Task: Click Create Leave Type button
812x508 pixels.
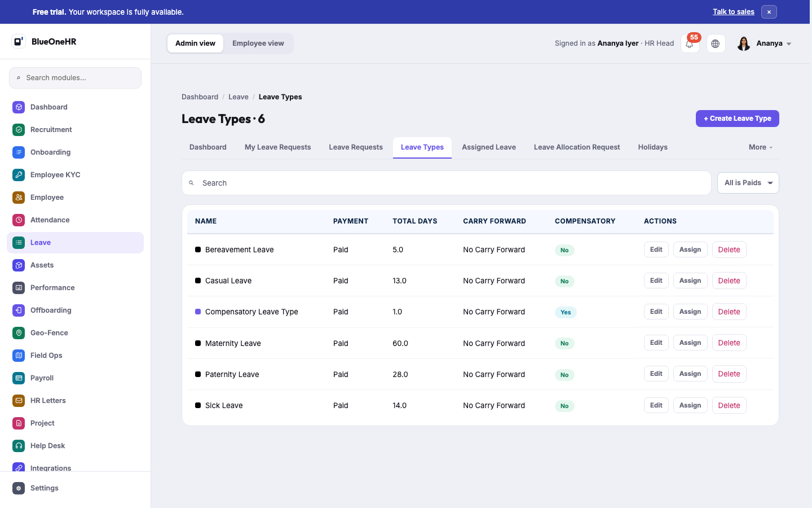Action: pyautogui.click(x=738, y=119)
